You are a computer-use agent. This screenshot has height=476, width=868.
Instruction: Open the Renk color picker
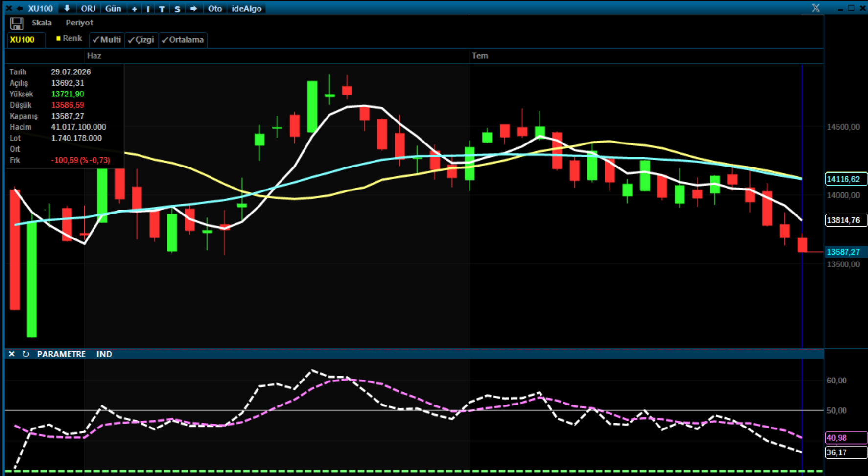[69, 38]
